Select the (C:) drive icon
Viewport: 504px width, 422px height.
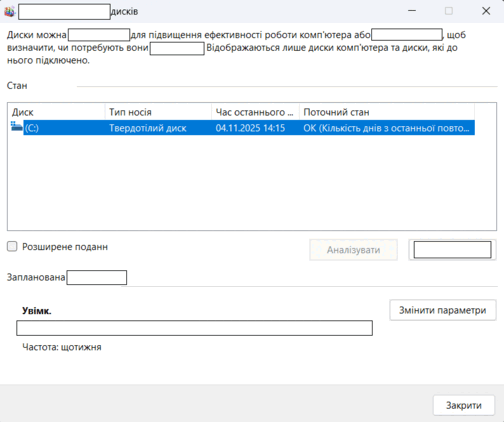pos(16,127)
